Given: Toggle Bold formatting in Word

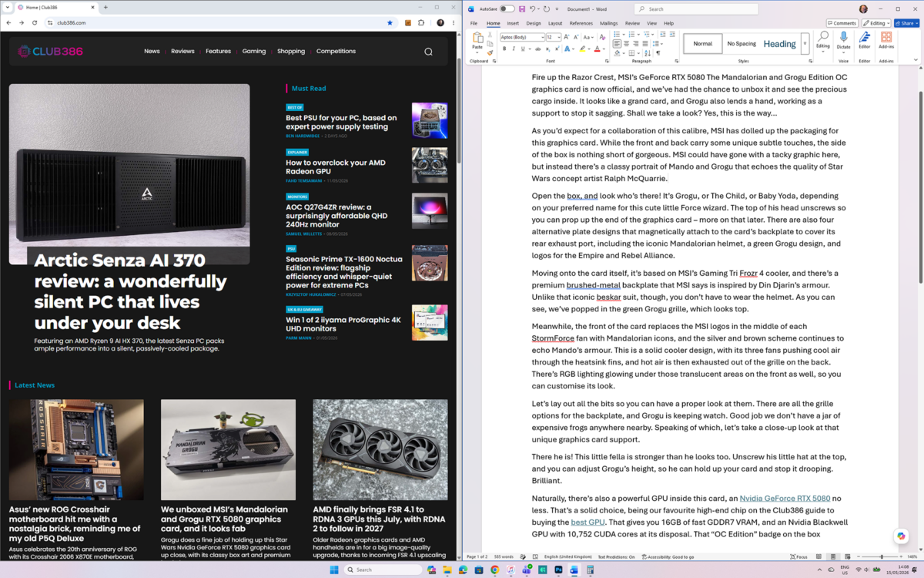Looking at the screenshot, I should (504, 49).
